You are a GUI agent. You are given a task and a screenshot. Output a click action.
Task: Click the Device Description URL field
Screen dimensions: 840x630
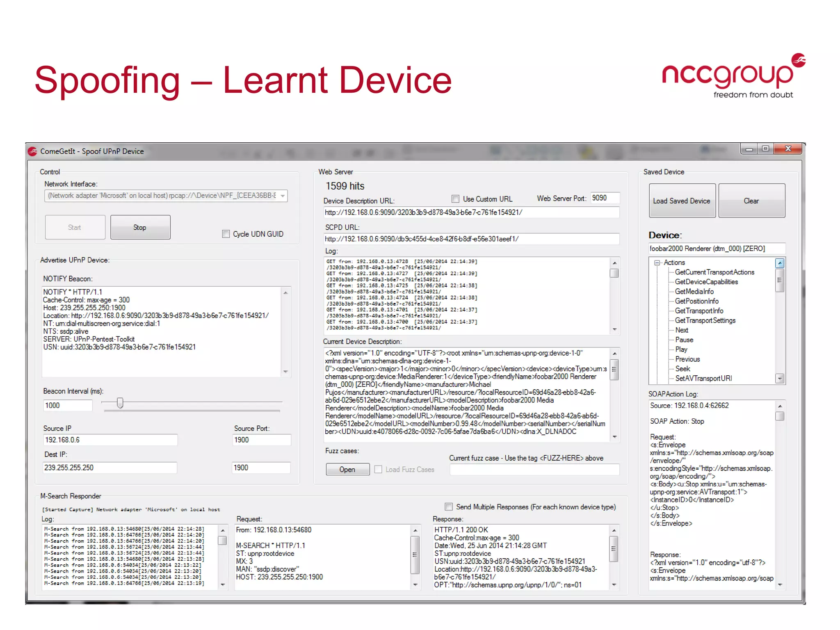click(471, 212)
